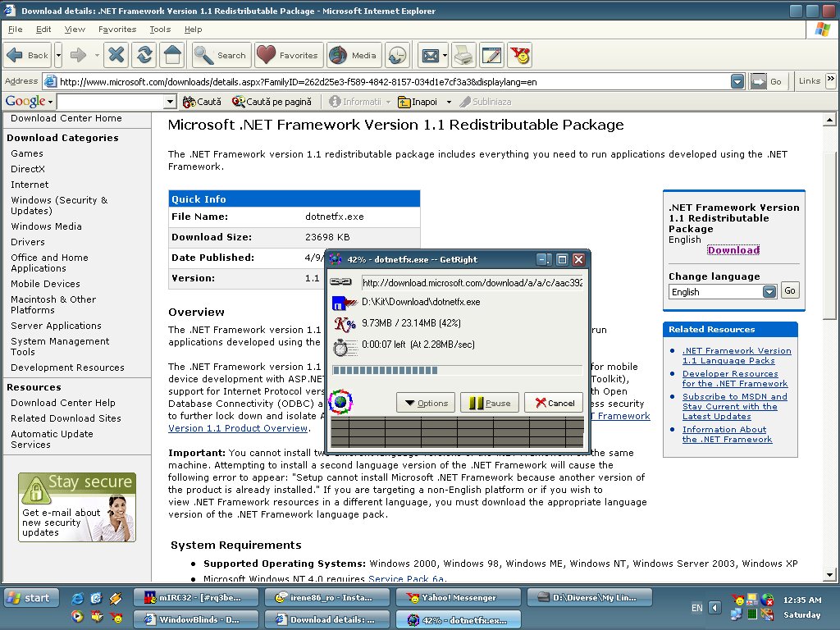
Task: Pause the dotnetfx.exe download
Action: pos(489,403)
